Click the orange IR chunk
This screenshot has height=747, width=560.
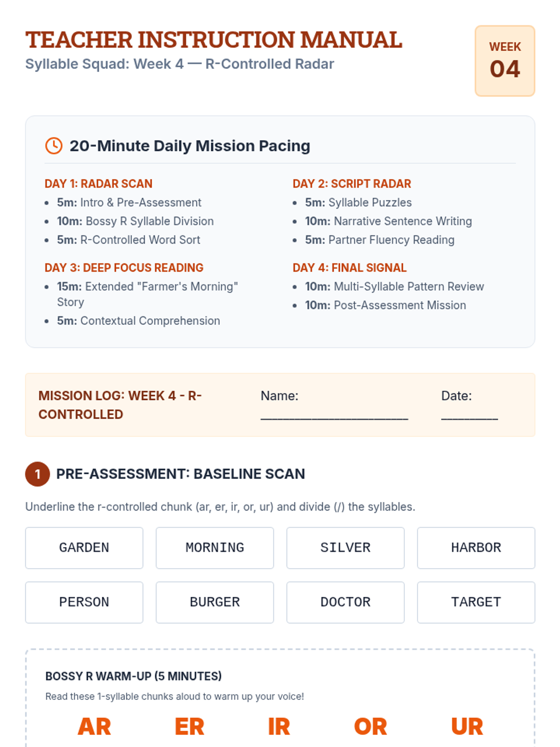[279, 726]
